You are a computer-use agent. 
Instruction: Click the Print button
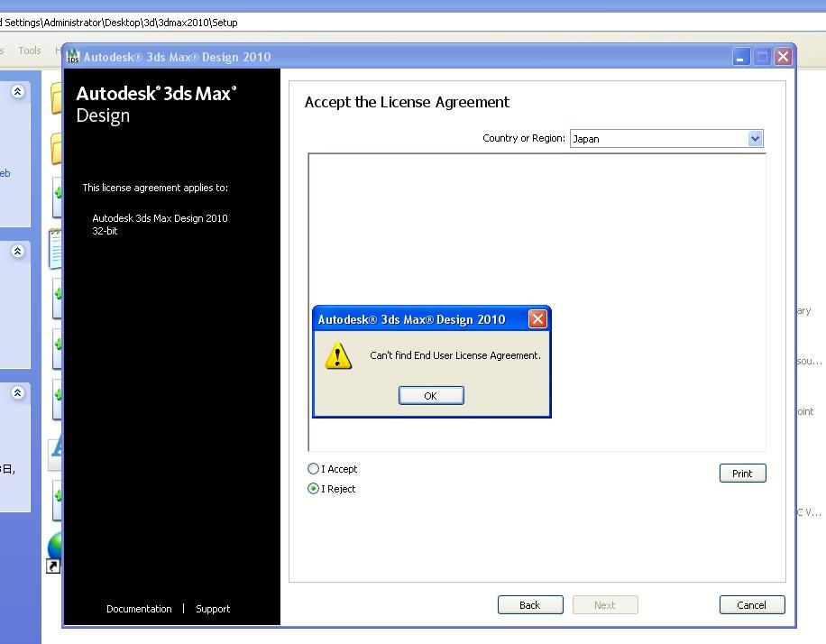[x=742, y=474]
